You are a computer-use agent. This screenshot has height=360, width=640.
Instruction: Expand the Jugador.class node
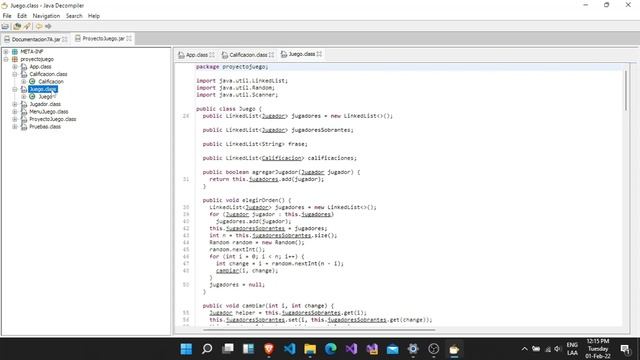click(15, 104)
